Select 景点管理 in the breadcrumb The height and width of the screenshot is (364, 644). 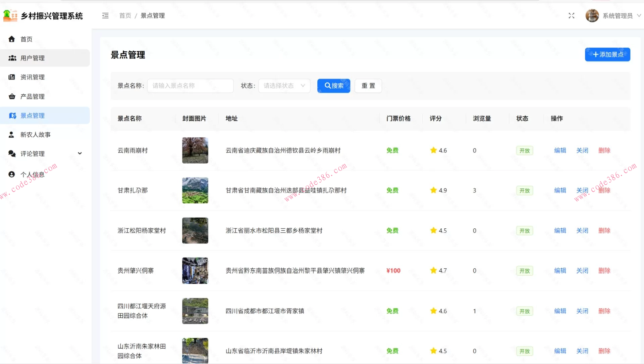[x=153, y=15]
